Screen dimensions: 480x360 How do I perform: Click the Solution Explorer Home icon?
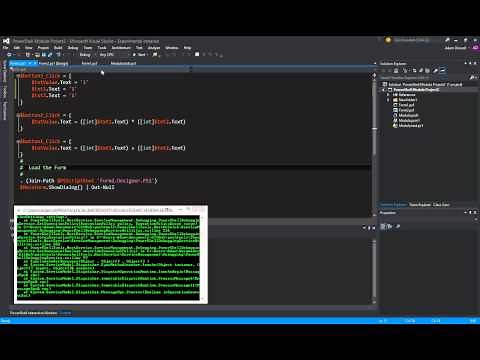point(396,70)
